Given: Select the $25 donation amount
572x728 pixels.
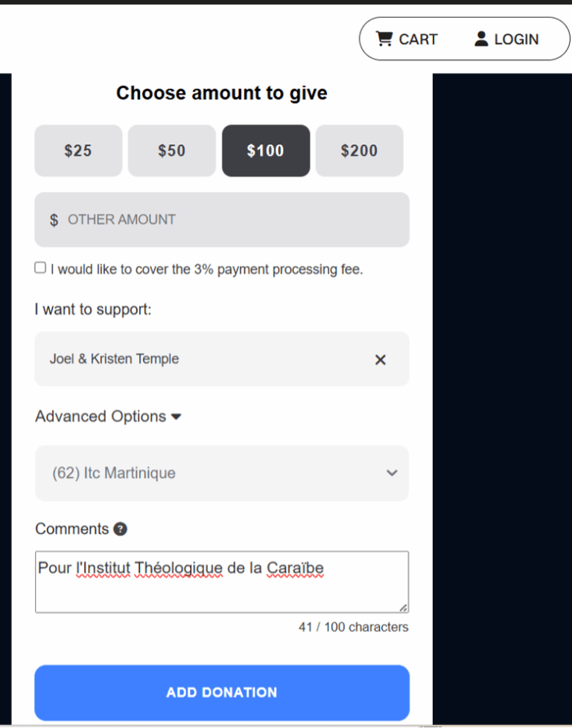Looking at the screenshot, I should 78,150.
